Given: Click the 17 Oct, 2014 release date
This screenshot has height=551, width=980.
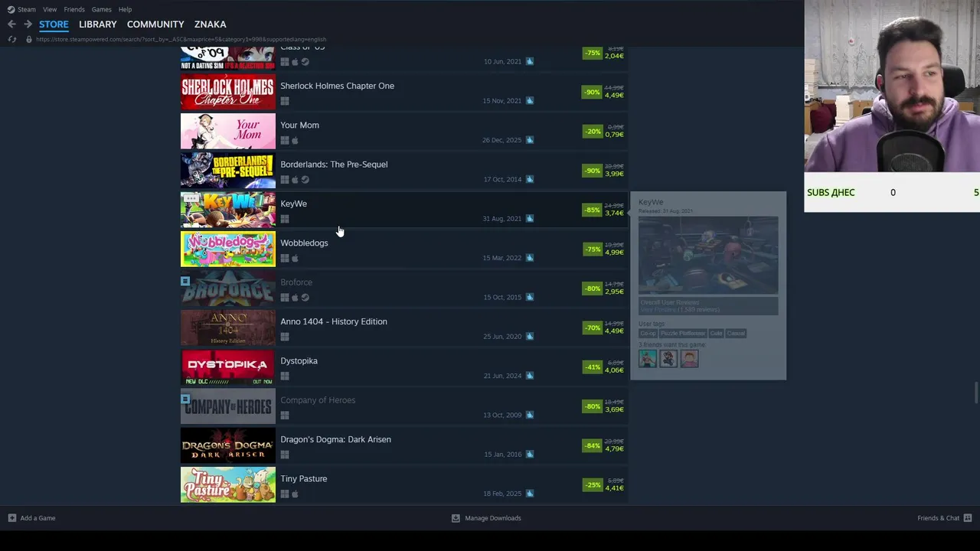Looking at the screenshot, I should click(x=502, y=179).
